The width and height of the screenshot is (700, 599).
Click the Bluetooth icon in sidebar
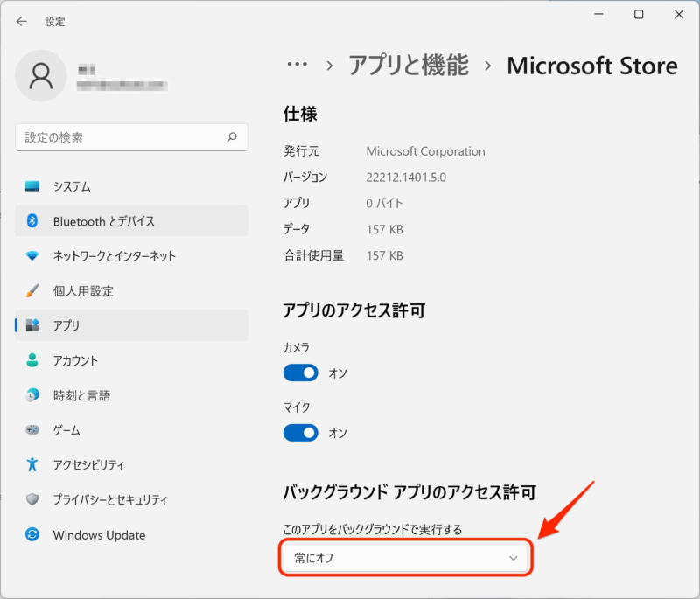click(x=32, y=220)
